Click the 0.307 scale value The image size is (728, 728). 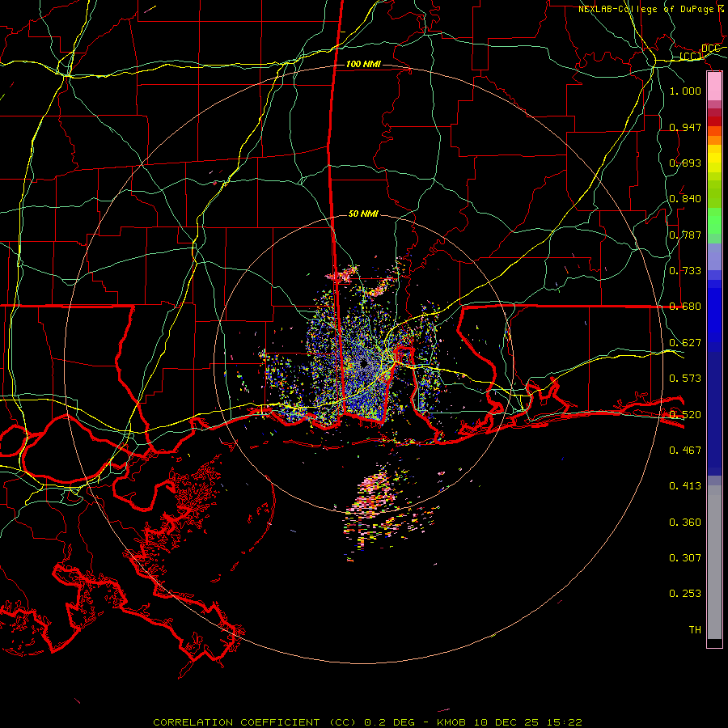[685, 558]
